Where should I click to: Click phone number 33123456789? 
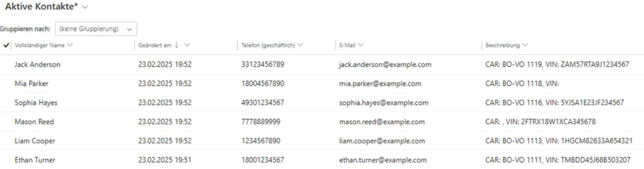pos(263,65)
